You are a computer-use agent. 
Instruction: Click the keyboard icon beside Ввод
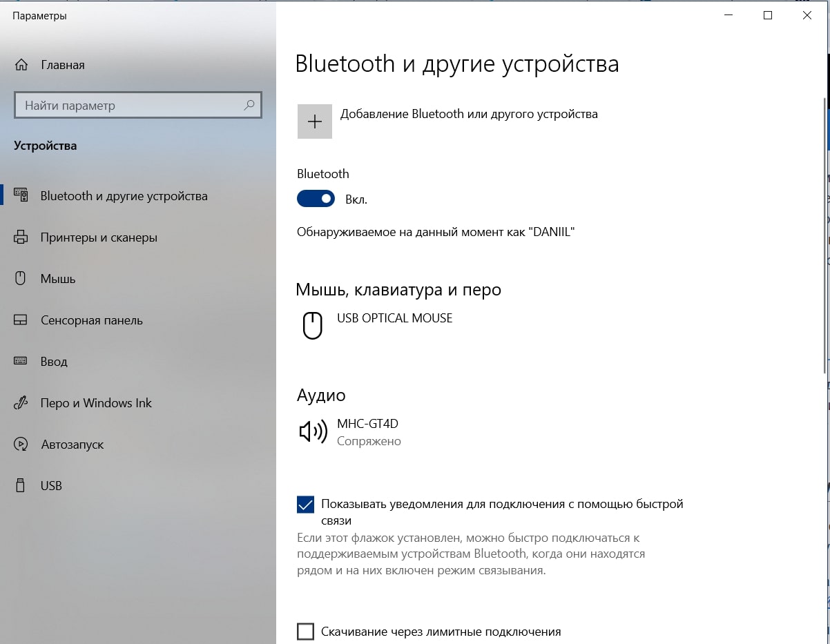coord(21,362)
